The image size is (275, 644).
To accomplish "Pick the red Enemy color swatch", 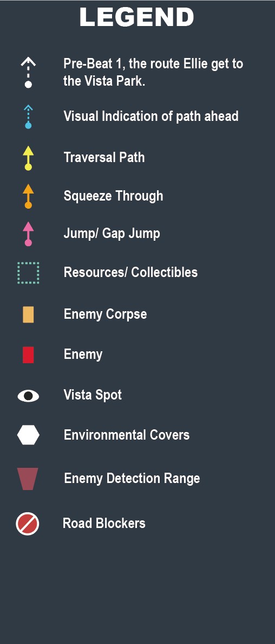I will pos(28,355).
